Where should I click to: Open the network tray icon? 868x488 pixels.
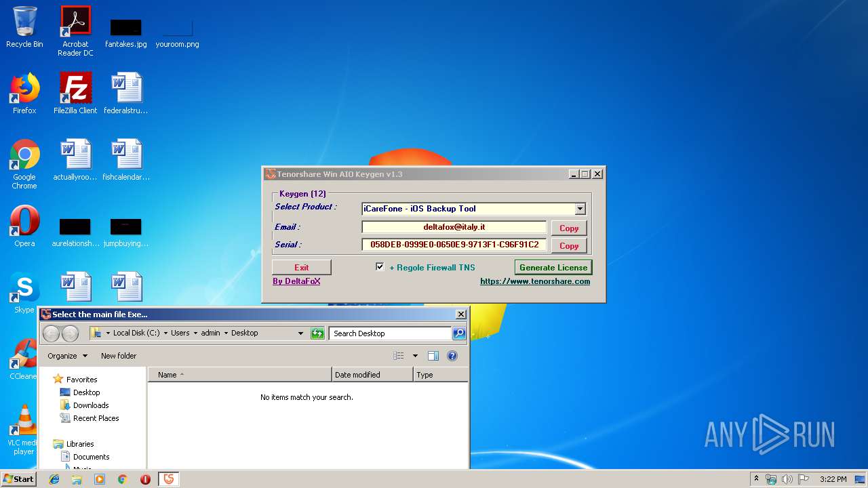(x=771, y=479)
